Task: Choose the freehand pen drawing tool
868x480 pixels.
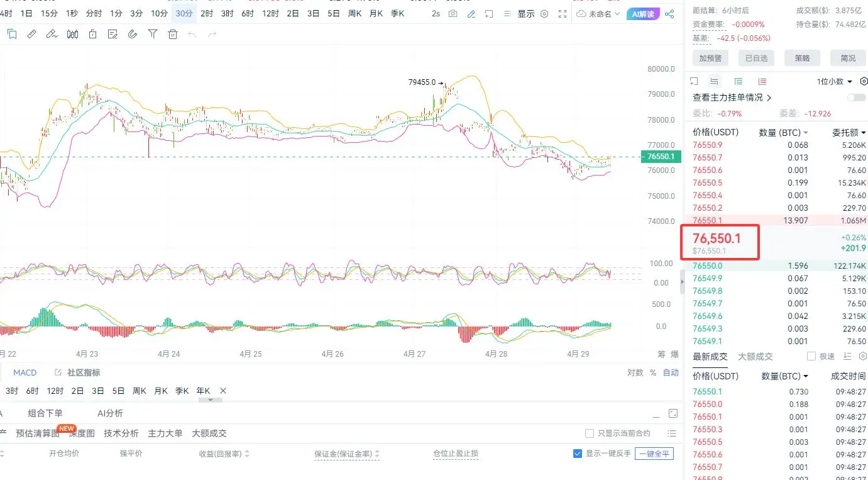Action: 52,34
